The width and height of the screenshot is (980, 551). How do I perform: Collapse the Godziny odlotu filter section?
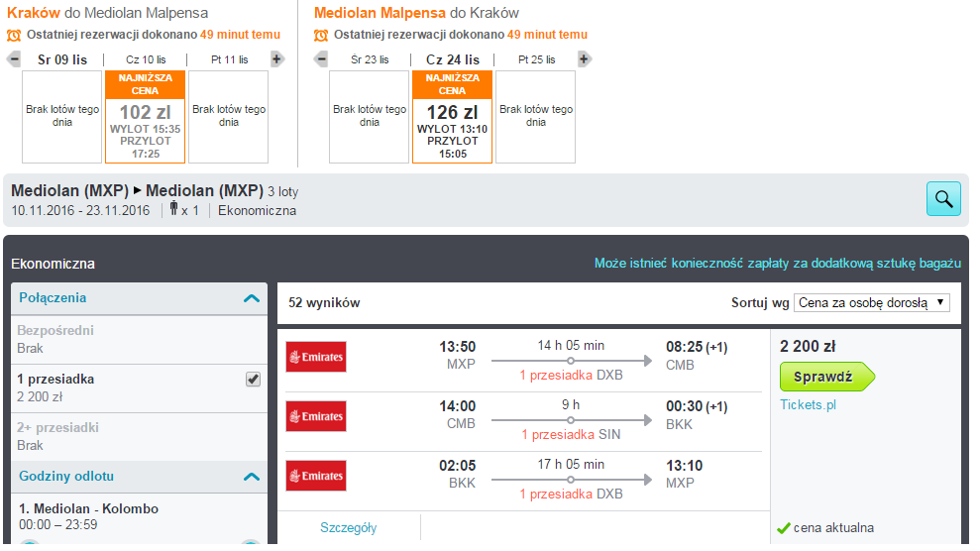pyautogui.click(x=252, y=477)
